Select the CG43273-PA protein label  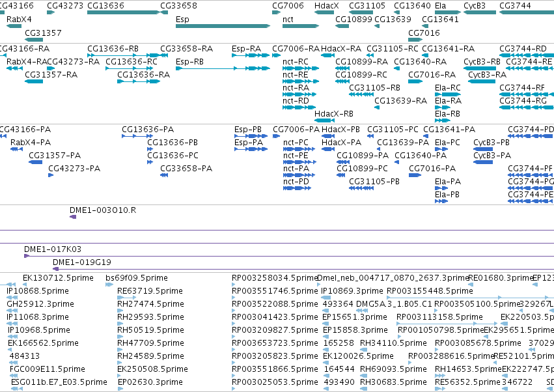(x=74, y=169)
